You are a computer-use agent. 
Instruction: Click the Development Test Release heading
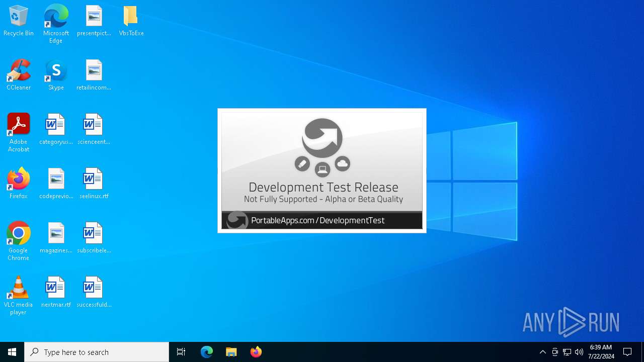click(324, 187)
